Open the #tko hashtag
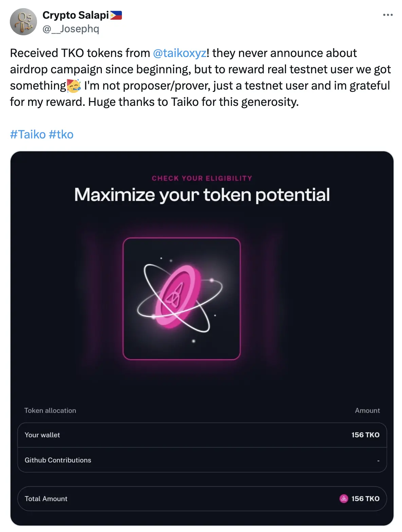Image resolution: width=402 pixels, height=532 pixels. tap(61, 134)
